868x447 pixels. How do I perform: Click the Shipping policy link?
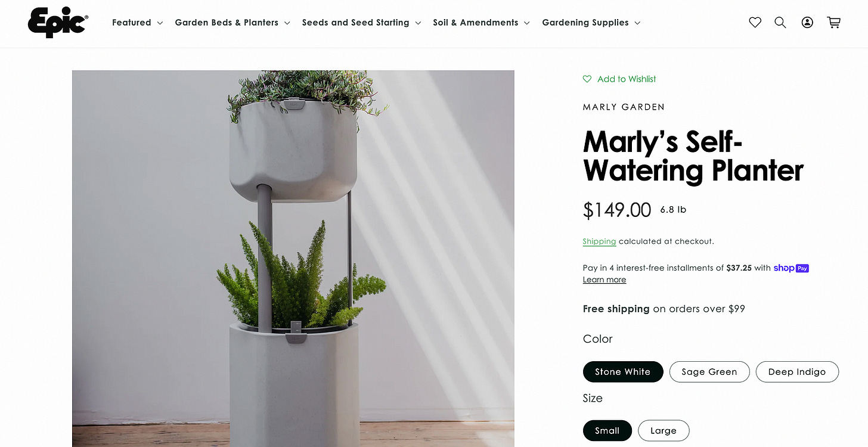(x=599, y=241)
